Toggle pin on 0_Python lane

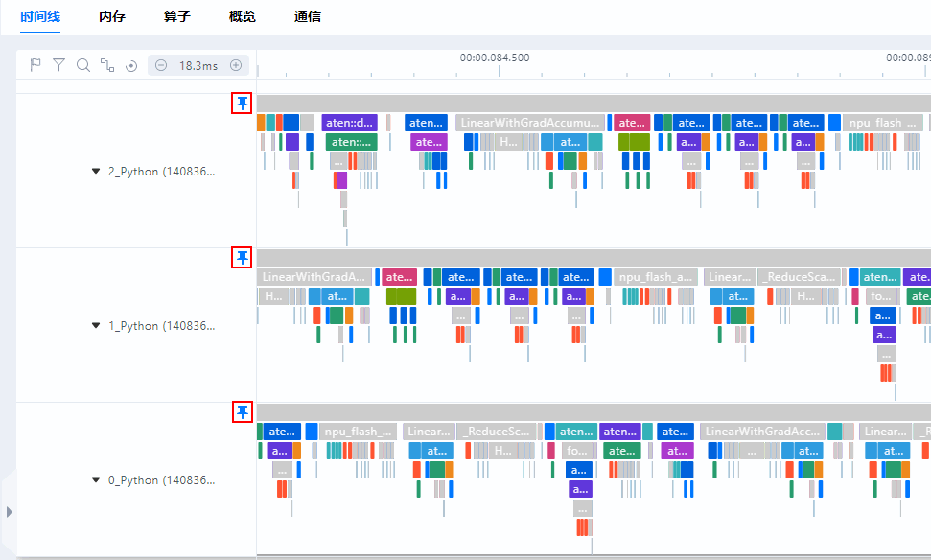click(242, 412)
